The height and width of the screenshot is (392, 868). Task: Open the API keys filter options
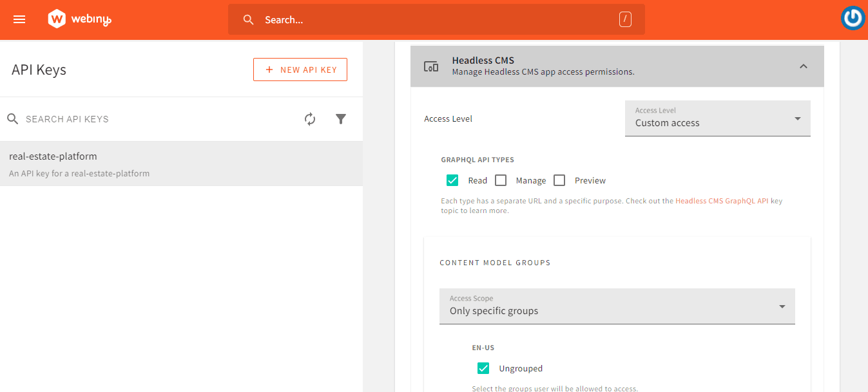click(x=341, y=119)
